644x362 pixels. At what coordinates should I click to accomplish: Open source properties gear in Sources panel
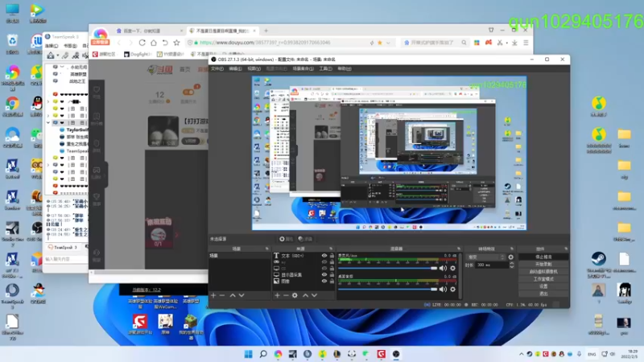click(x=295, y=295)
